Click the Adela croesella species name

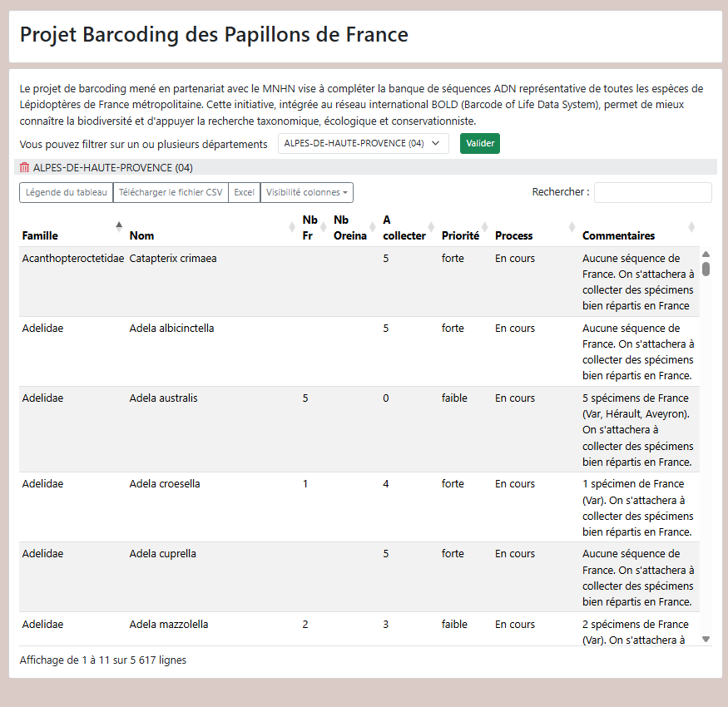click(165, 484)
